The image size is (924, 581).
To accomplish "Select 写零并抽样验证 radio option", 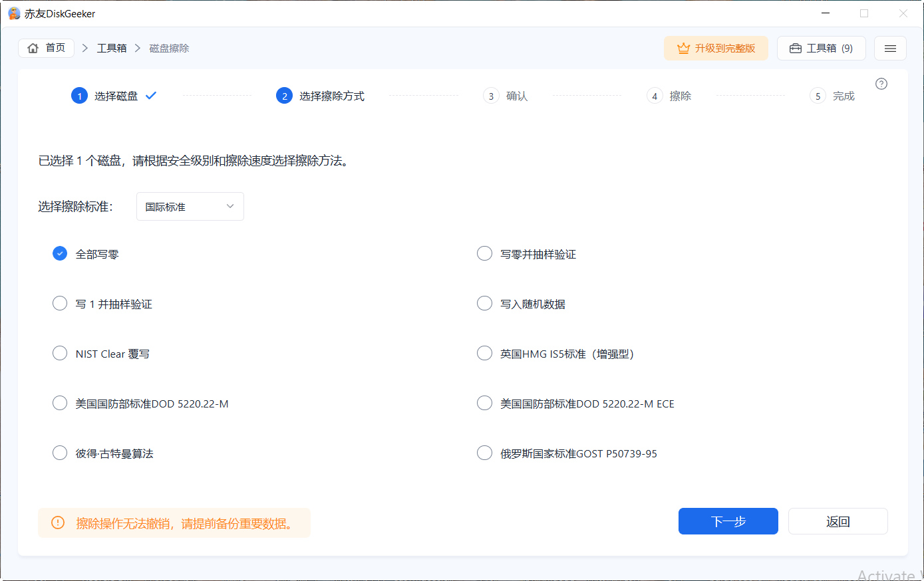I will (x=484, y=254).
